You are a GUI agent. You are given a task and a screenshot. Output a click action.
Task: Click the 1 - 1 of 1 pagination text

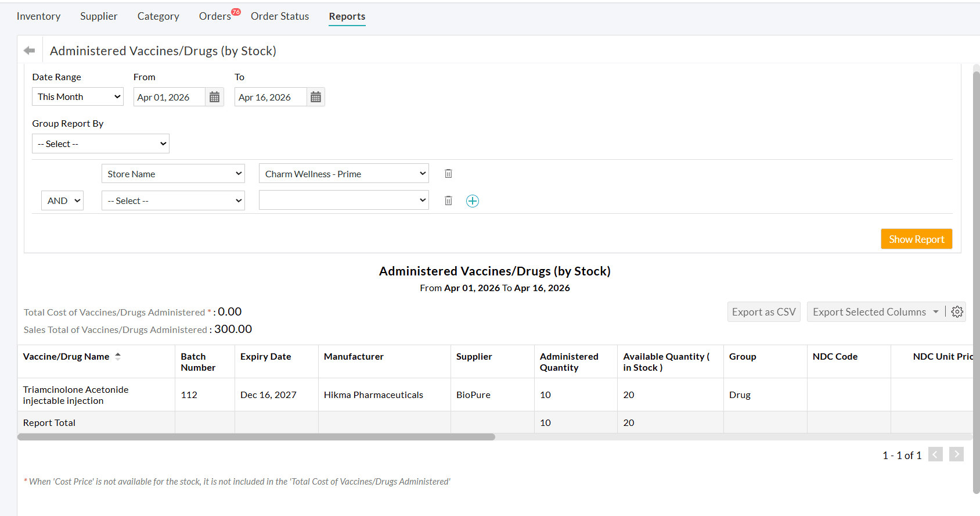click(902, 456)
